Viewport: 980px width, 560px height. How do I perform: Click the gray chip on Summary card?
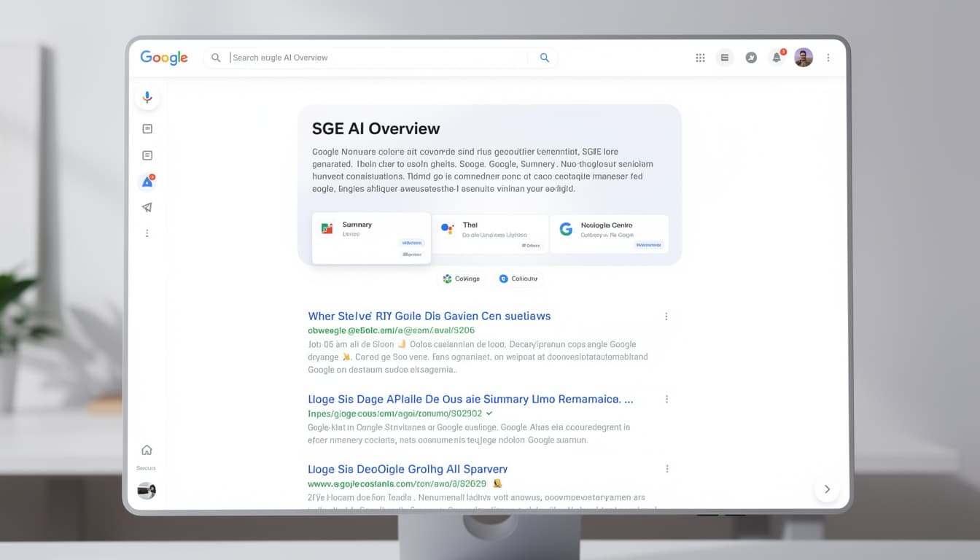(x=411, y=254)
